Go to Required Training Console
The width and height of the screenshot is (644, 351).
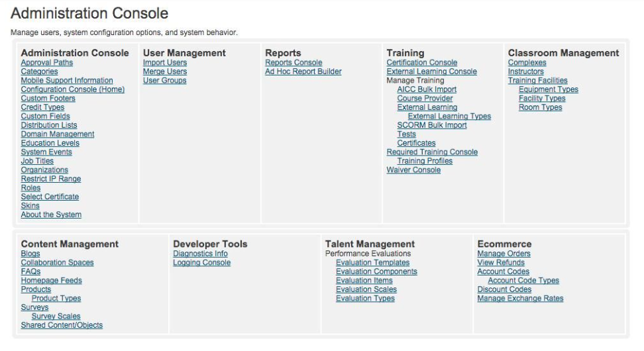(432, 152)
